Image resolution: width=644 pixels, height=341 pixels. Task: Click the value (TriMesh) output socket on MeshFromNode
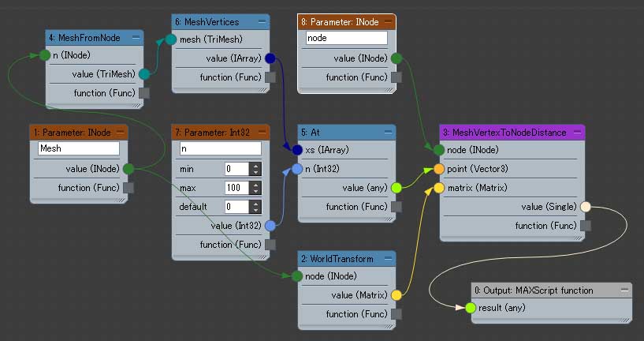pyautogui.click(x=144, y=74)
